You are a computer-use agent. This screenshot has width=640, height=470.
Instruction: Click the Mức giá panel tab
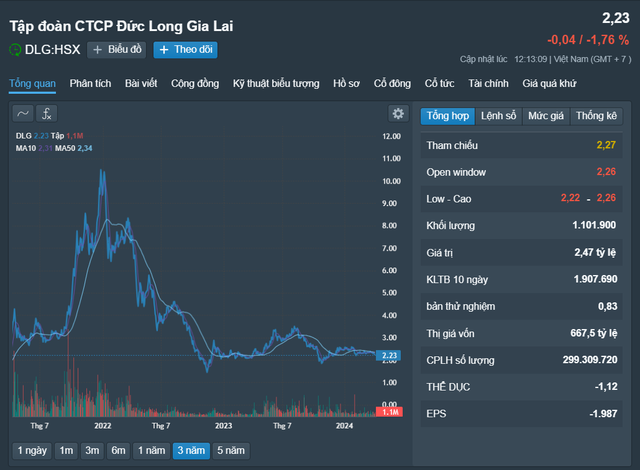coord(546,116)
